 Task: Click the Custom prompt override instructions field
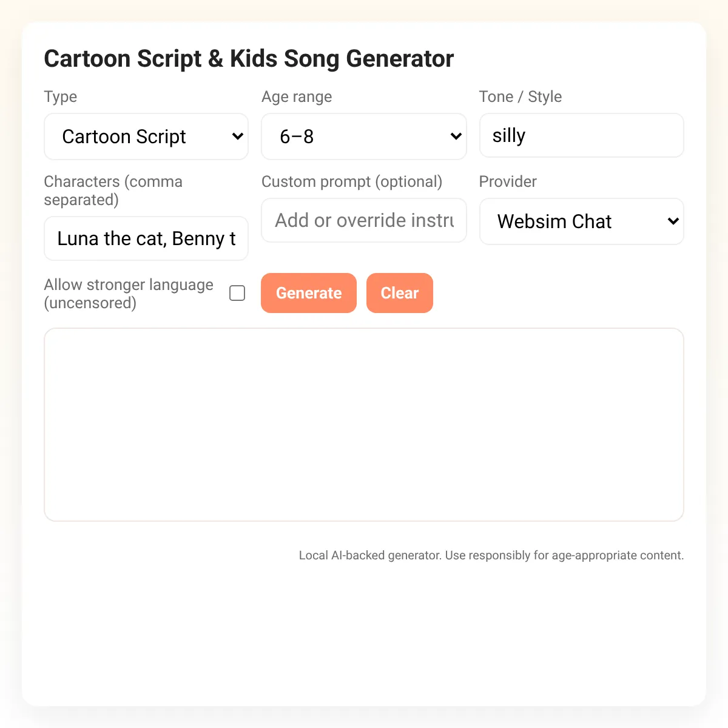[x=364, y=220]
